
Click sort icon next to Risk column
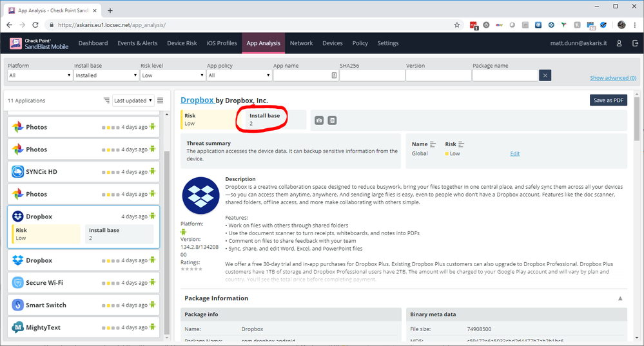(x=461, y=144)
